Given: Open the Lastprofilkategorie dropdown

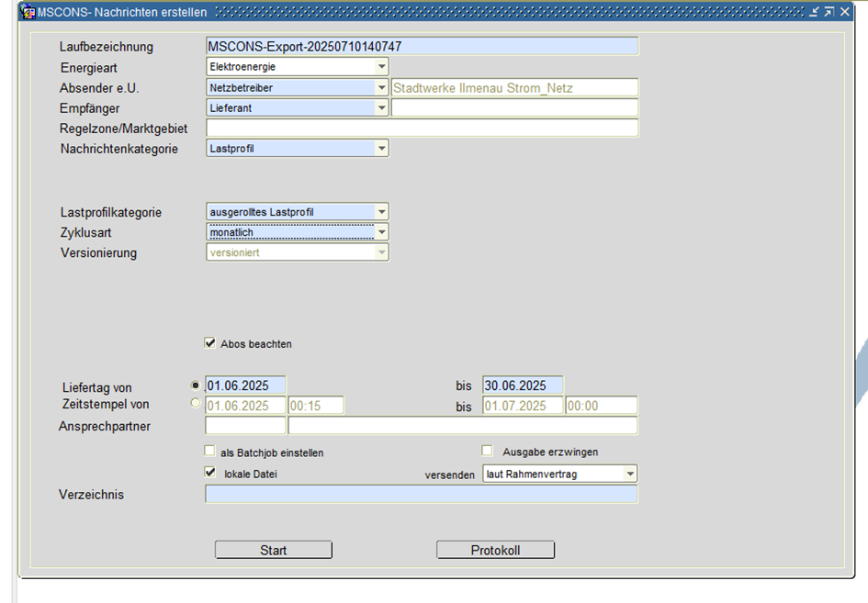Looking at the screenshot, I should 381,212.
